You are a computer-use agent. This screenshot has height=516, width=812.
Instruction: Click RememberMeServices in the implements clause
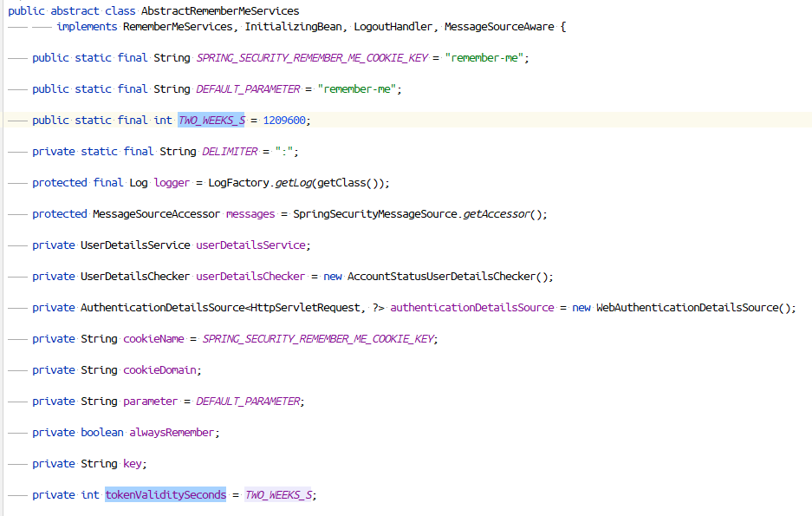click(178, 26)
